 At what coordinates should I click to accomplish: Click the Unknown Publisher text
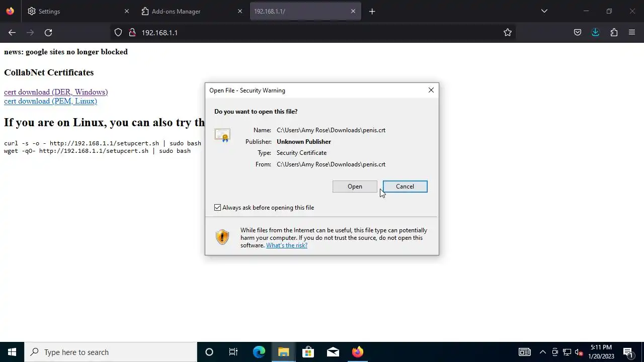click(304, 142)
